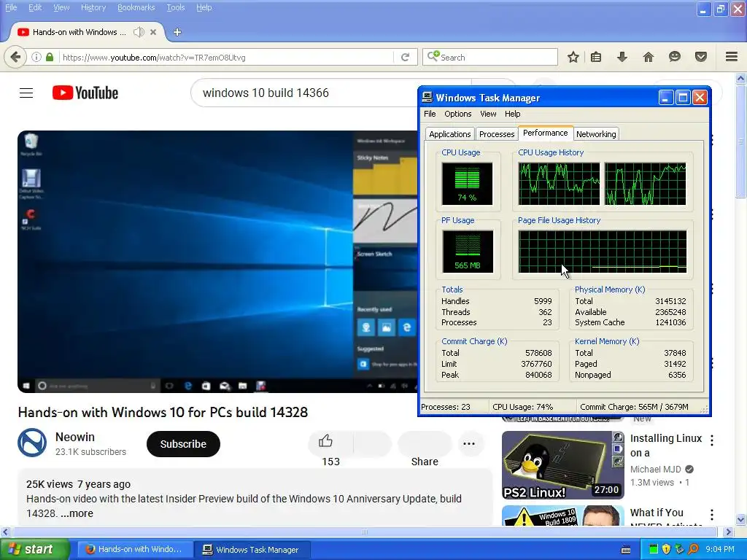This screenshot has height=560, width=747.
Task: Click the Windows Task Manager taskbar button
Action: pyautogui.click(x=253, y=550)
